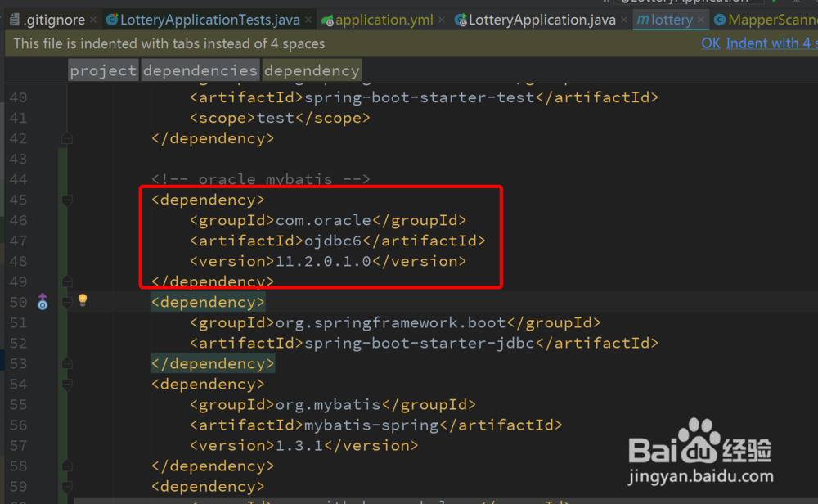Close the lottery tab
The height and width of the screenshot is (504, 818).
coord(701,20)
